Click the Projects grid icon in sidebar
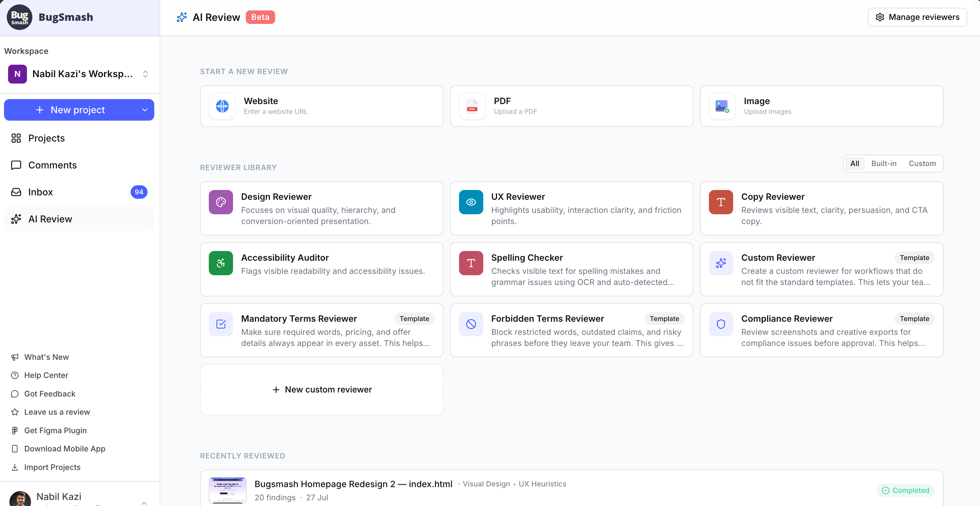Viewport: 980px width, 506px height. pos(16,138)
